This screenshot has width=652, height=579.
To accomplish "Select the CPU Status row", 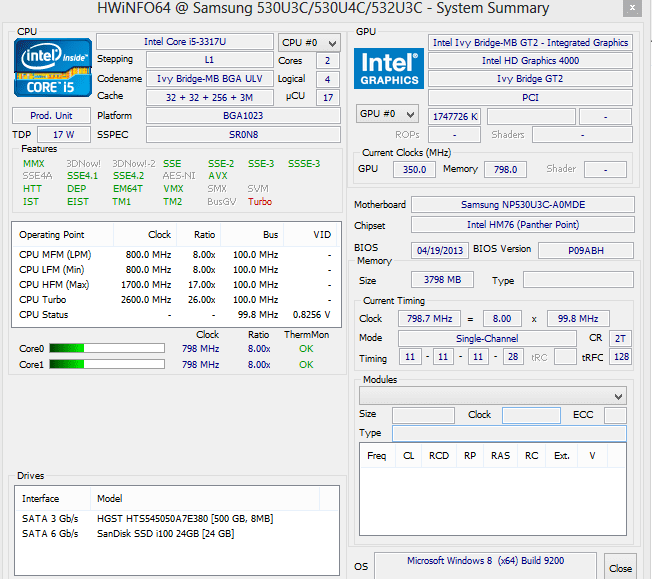I will coord(176,314).
